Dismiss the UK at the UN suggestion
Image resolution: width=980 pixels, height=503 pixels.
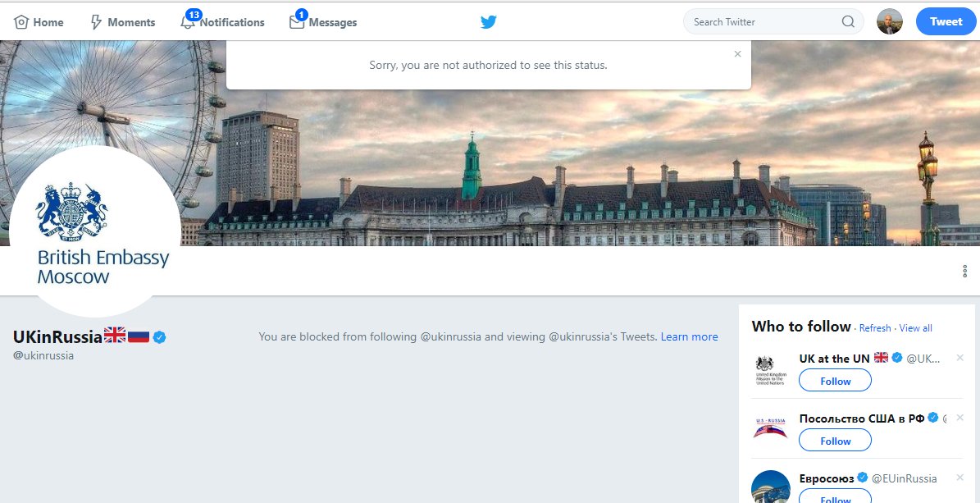pyautogui.click(x=960, y=358)
